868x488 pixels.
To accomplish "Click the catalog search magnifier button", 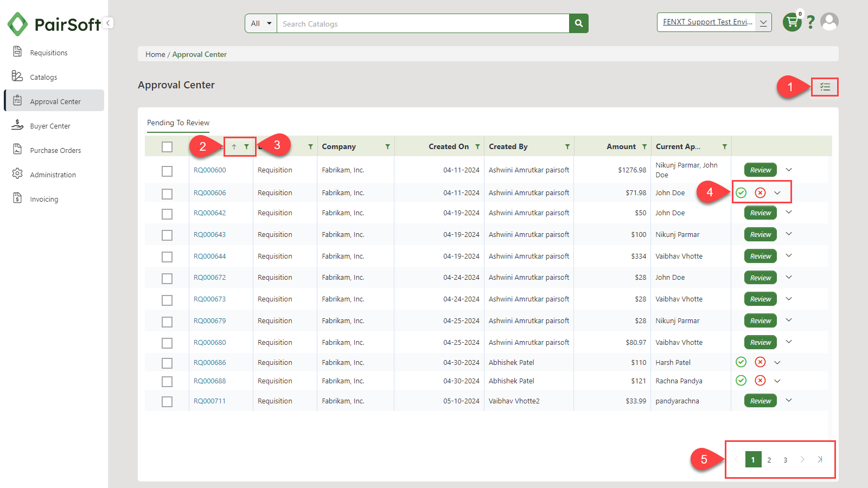I will click(x=579, y=23).
